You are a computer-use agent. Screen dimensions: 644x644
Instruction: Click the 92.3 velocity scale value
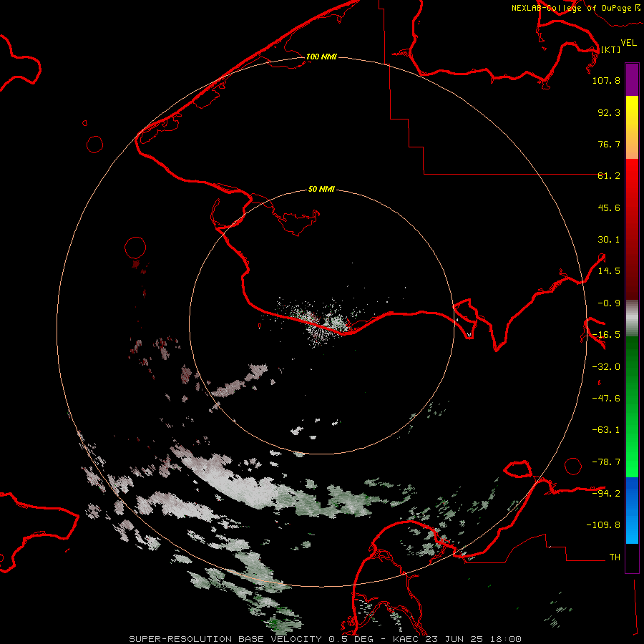click(x=609, y=112)
